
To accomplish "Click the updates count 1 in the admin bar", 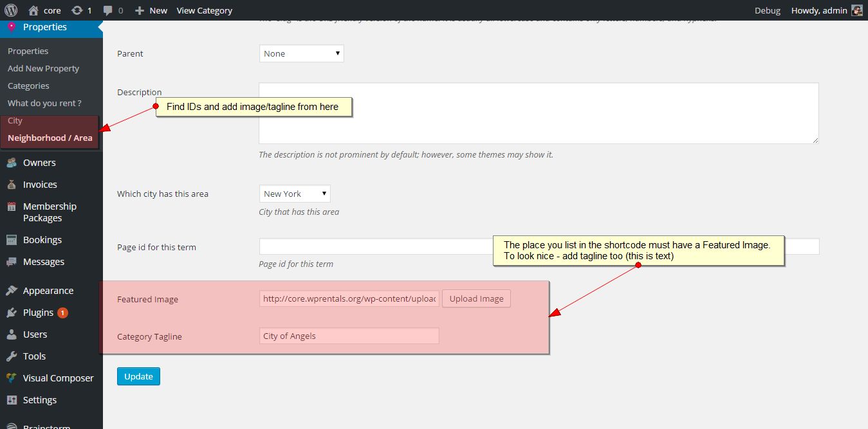I will (89, 10).
